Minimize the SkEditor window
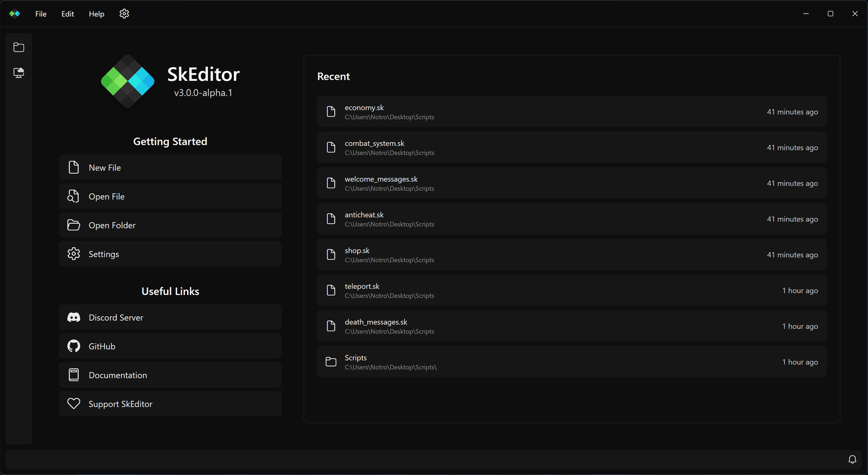 [806, 14]
